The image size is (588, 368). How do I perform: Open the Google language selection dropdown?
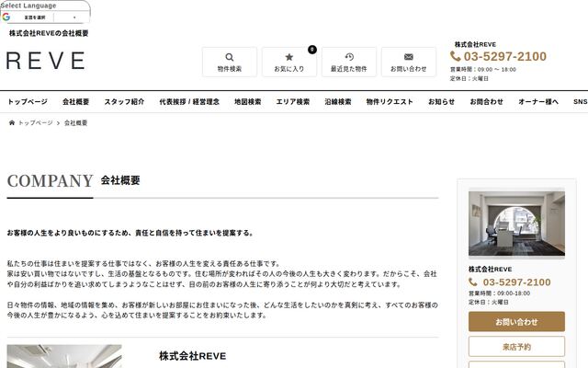click(x=45, y=17)
